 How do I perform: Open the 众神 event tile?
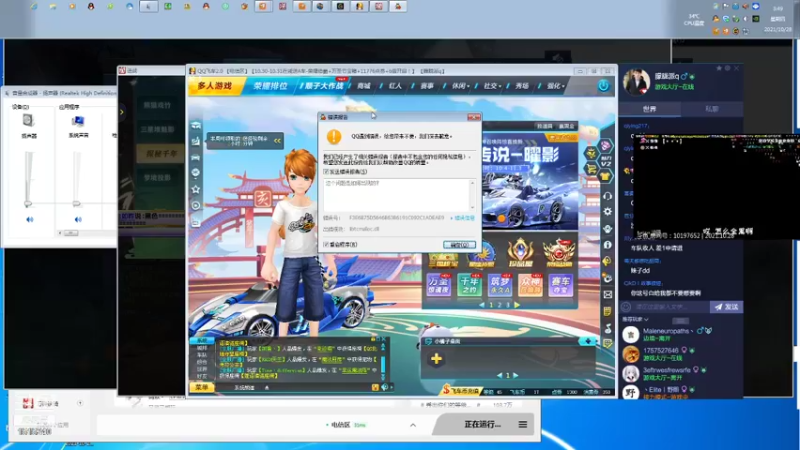click(x=531, y=285)
